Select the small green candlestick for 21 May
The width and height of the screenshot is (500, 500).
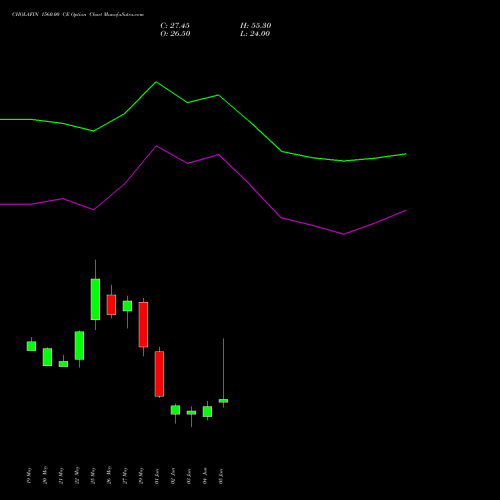(63, 364)
